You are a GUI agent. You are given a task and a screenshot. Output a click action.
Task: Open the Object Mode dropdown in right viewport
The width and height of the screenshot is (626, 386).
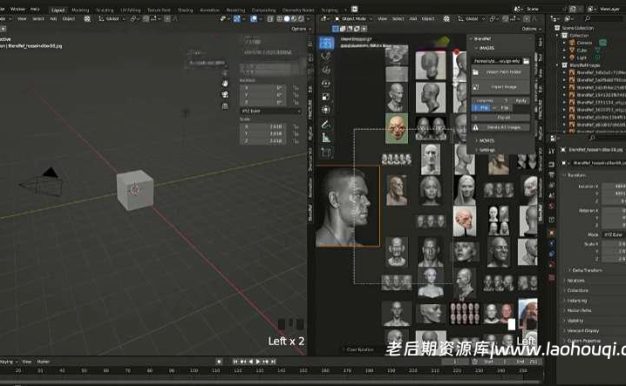[354, 19]
